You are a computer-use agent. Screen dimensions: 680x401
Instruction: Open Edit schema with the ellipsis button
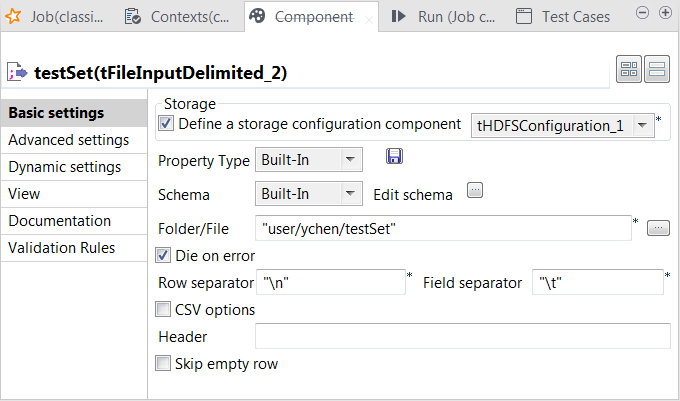(x=475, y=191)
